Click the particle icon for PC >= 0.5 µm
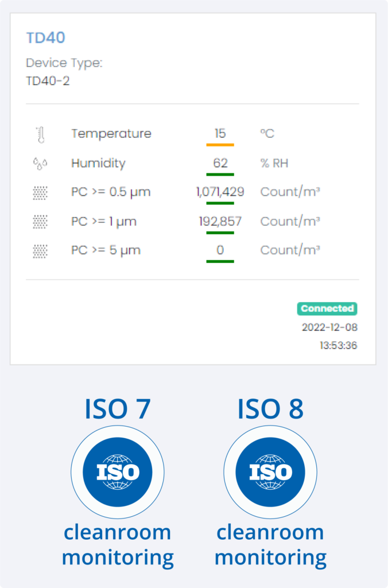This screenshot has width=388, height=588. (x=40, y=193)
